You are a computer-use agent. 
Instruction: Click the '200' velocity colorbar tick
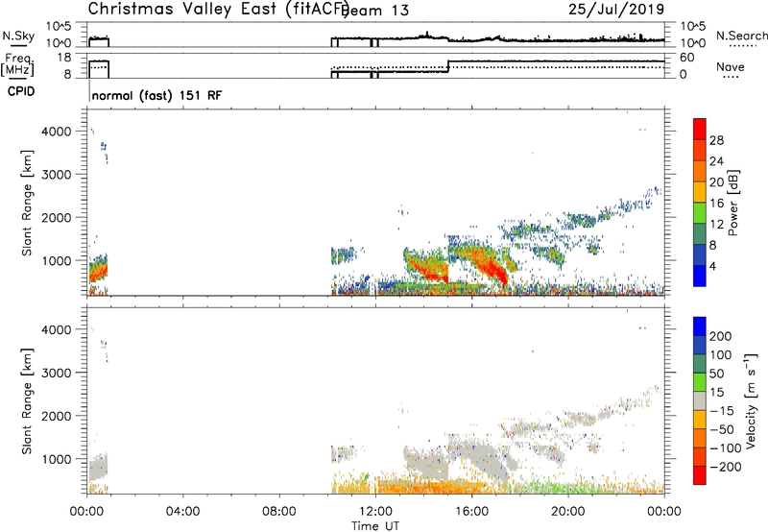click(721, 336)
